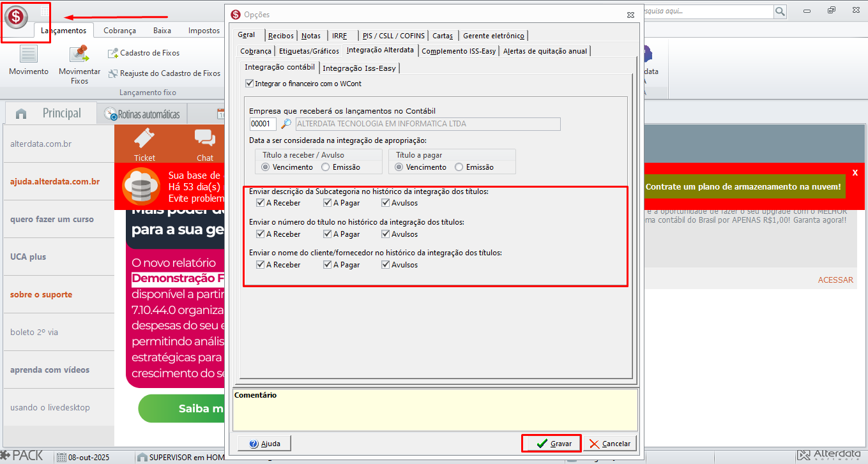
Task: Click the clock icon of Rotinas automáticas
Action: [110, 115]
